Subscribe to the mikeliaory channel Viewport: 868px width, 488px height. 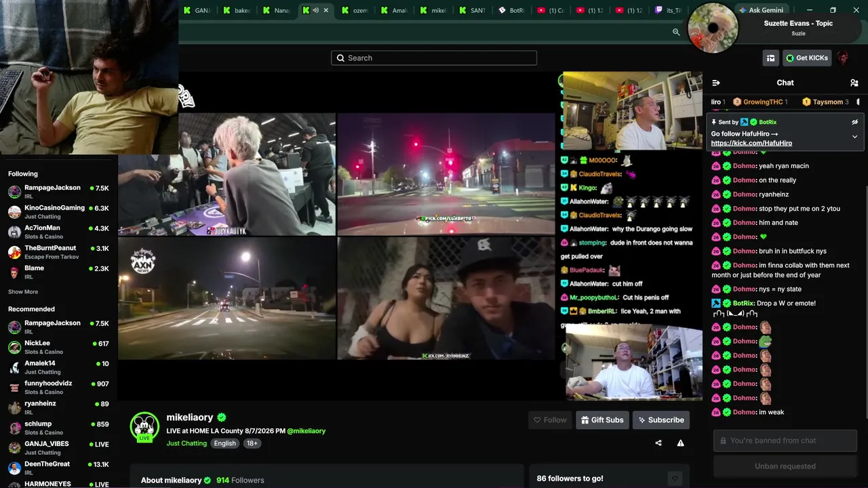(661, 420)
